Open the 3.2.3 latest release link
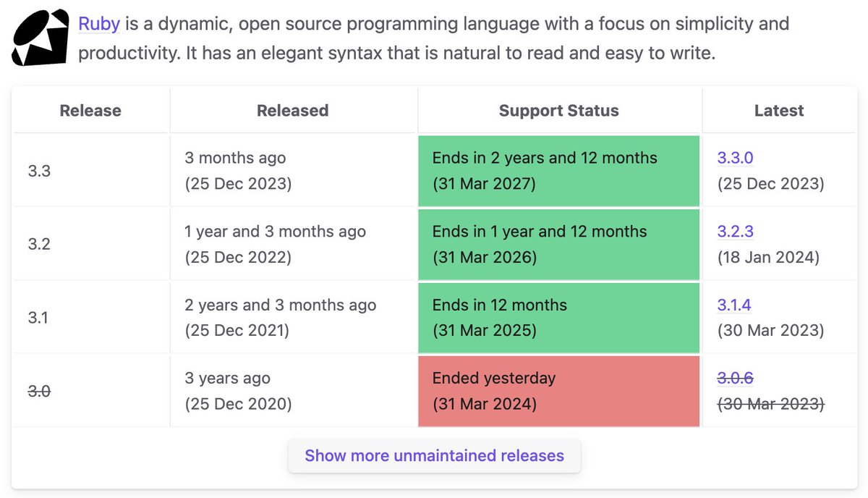The width and height of the screenshot is (868, 498). click(736, 232)
